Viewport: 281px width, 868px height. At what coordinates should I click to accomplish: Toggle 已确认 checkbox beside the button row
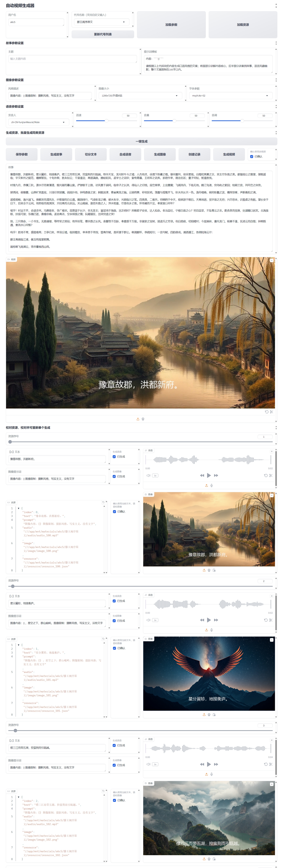tap(251, 156)
